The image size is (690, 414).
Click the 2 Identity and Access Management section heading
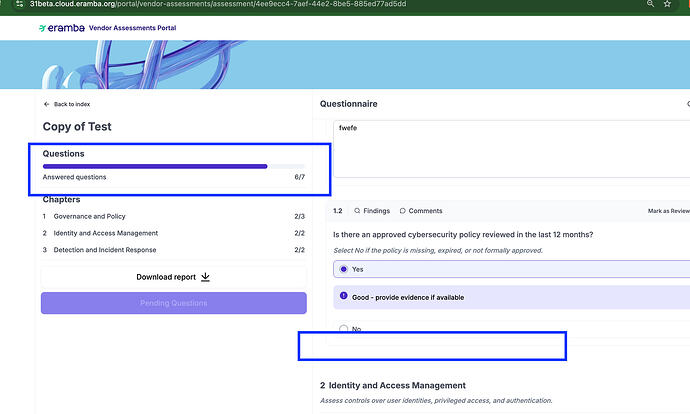(x=393, y=385)
